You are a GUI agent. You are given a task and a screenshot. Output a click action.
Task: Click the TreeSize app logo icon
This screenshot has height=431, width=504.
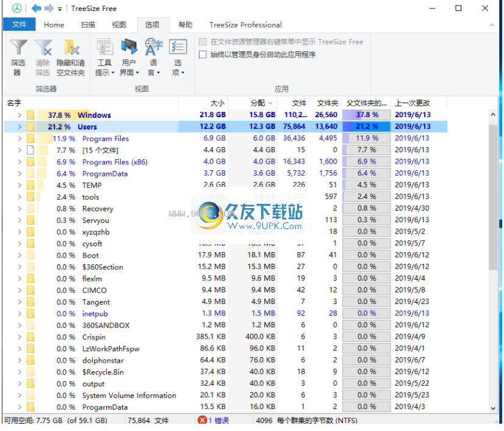16,8
